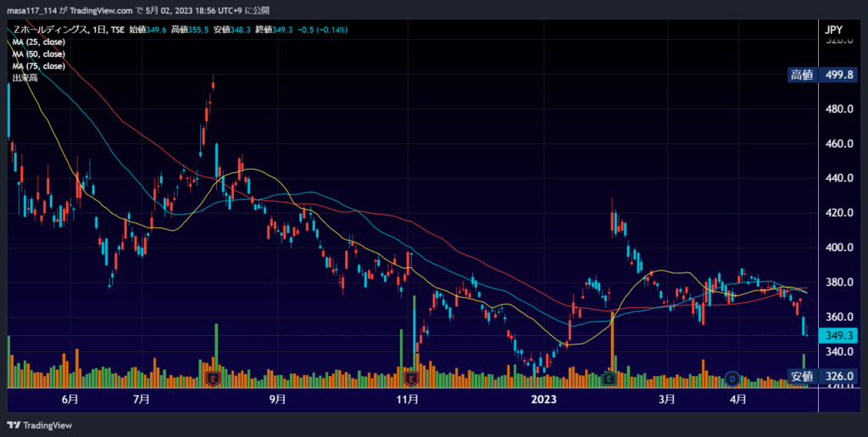The width and height of the screenshot is (868, 437).
Task: Click the 4月 time axis label
Action: pos(738,399)
